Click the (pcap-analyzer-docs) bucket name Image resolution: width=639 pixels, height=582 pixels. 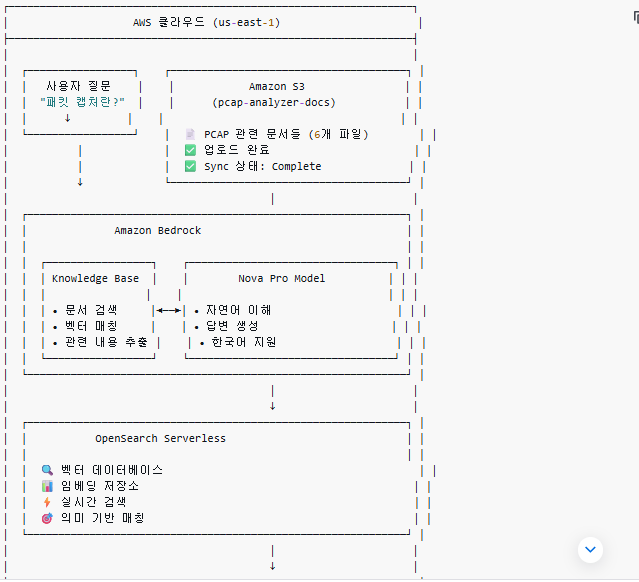coord(274,102)
